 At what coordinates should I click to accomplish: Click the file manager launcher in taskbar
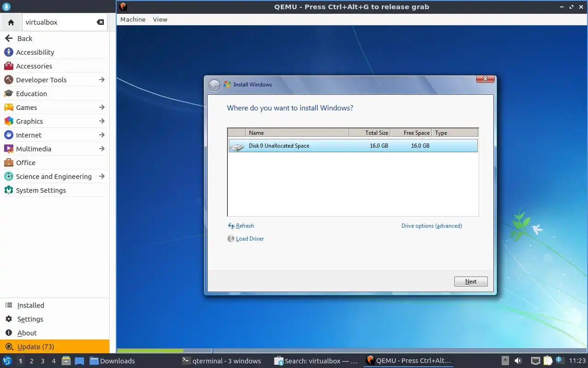click(x=66, y=361)
